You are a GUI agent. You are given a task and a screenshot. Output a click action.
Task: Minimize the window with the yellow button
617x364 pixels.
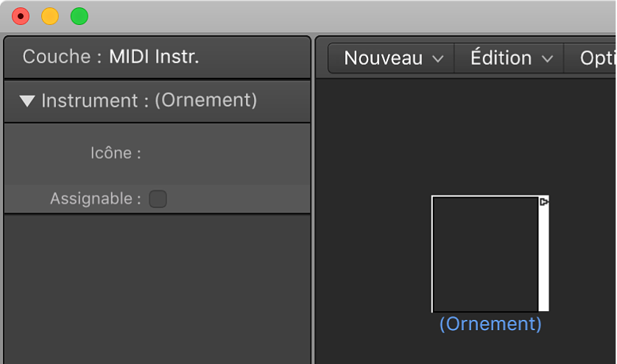click(x=49, y=16)
